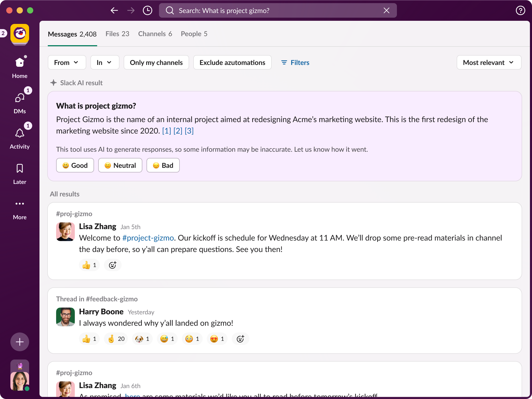Click the #project-gizmo channel link
The height and width of the screenshot is (399, 532).
[148, 238]
